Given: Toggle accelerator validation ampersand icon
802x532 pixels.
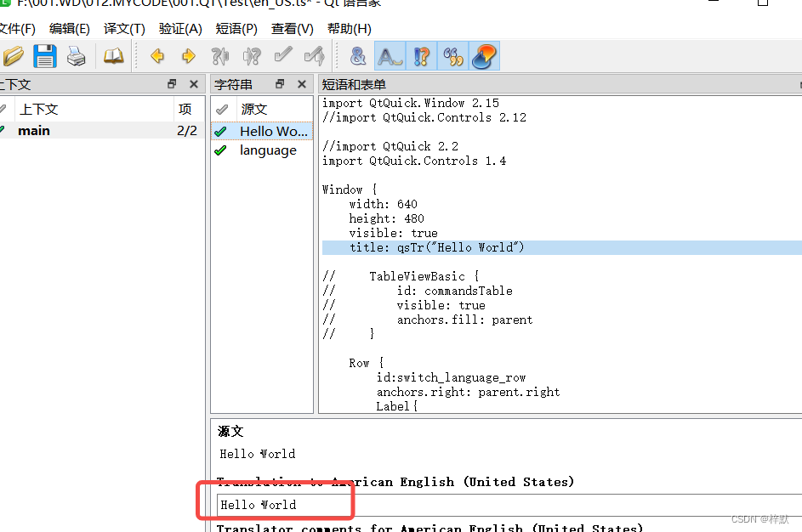Looking at the screenshot, I should pyautogui.click(x=358, y=56).
